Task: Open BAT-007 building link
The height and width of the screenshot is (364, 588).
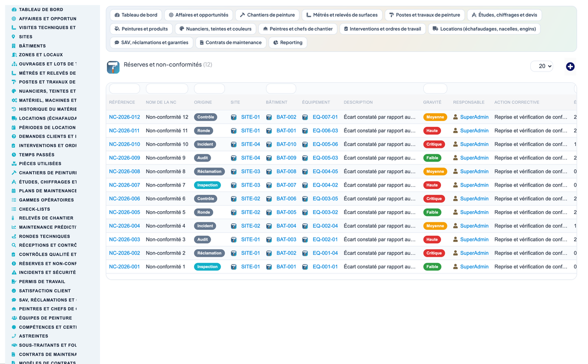Action: point(286,185)
